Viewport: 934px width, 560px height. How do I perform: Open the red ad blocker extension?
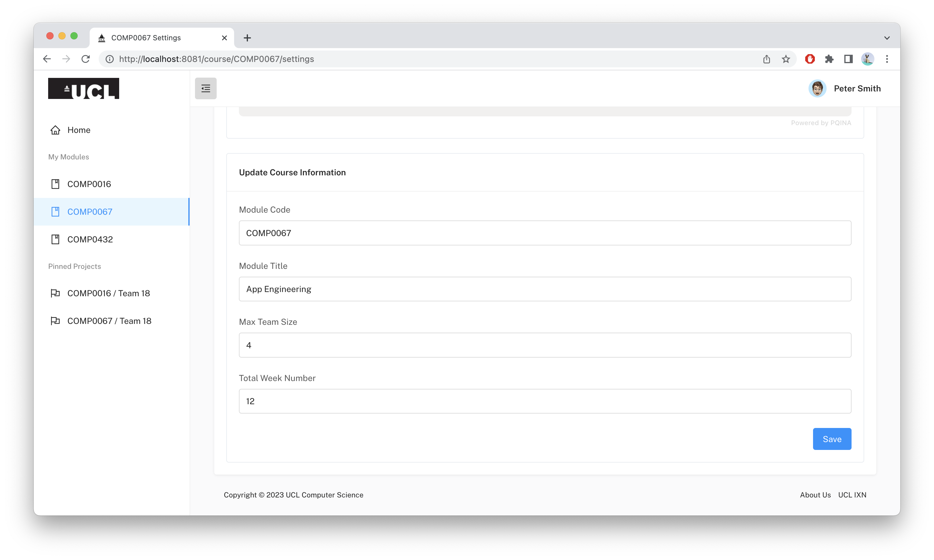click(x=810, y=59)
